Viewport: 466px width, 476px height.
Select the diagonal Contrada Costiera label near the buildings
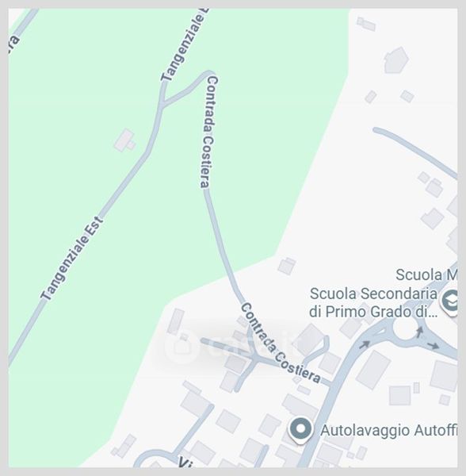pos(281,344)
